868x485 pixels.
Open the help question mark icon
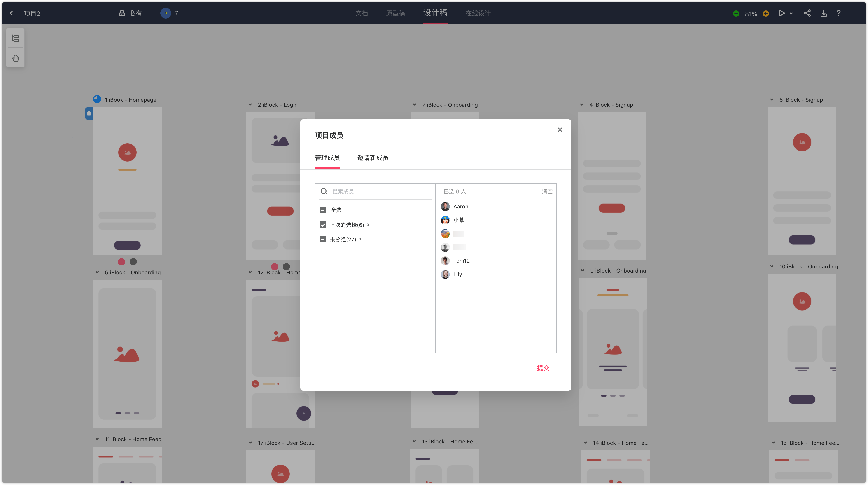click(839, 13)
